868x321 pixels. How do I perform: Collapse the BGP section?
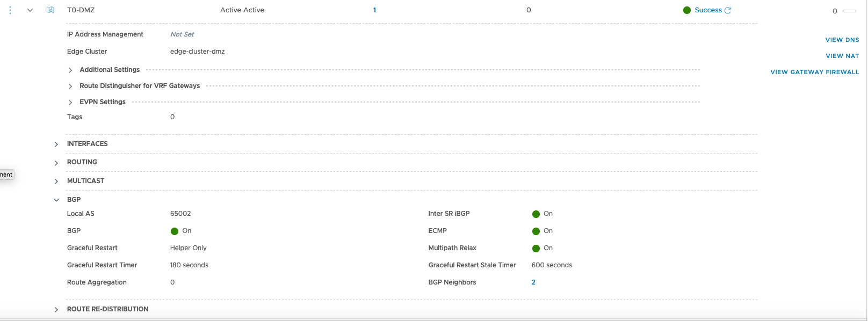(56, 200)
